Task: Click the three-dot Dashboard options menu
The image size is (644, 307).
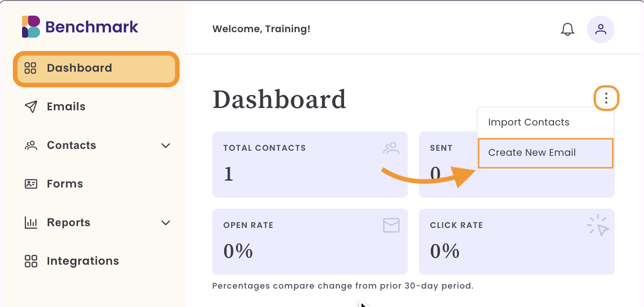Action: coord(607,98)
